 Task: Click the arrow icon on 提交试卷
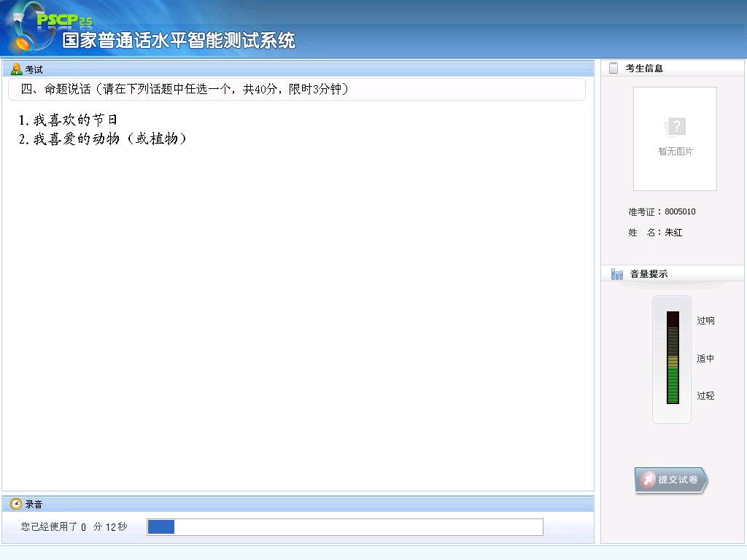coord(647,480)
